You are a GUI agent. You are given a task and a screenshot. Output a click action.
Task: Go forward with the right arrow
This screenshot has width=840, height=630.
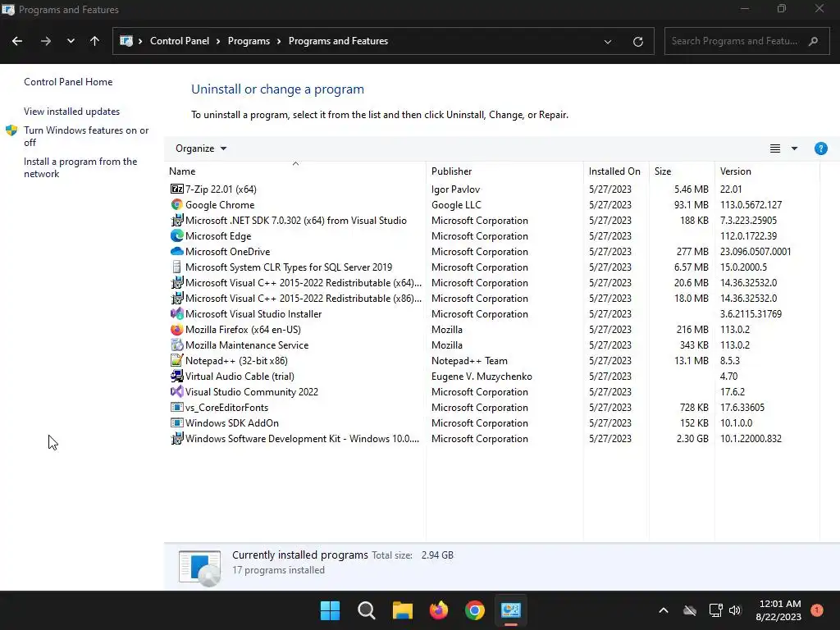46,41
